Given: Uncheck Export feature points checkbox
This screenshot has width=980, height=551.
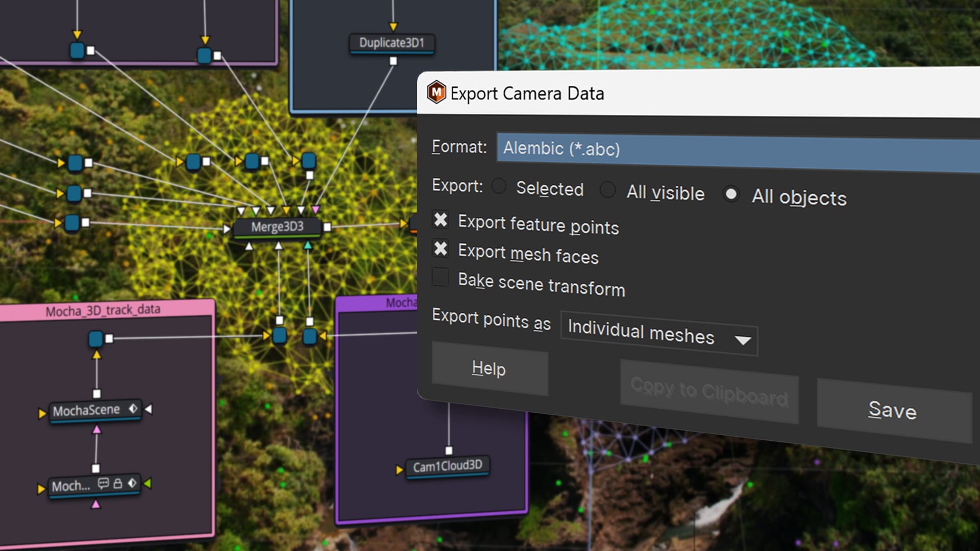Looking at the screenshot, I should click(440, 220).
